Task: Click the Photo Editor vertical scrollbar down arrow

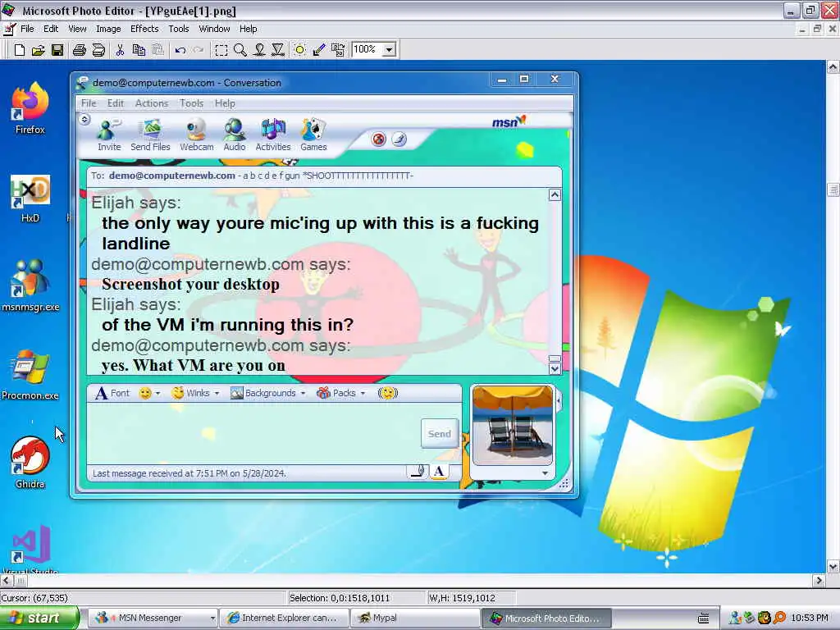Action: pyautogui.click(x=833, y=566)
